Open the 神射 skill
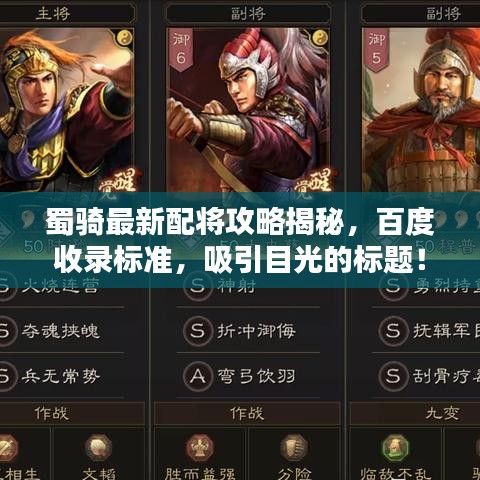 point(236,286)
